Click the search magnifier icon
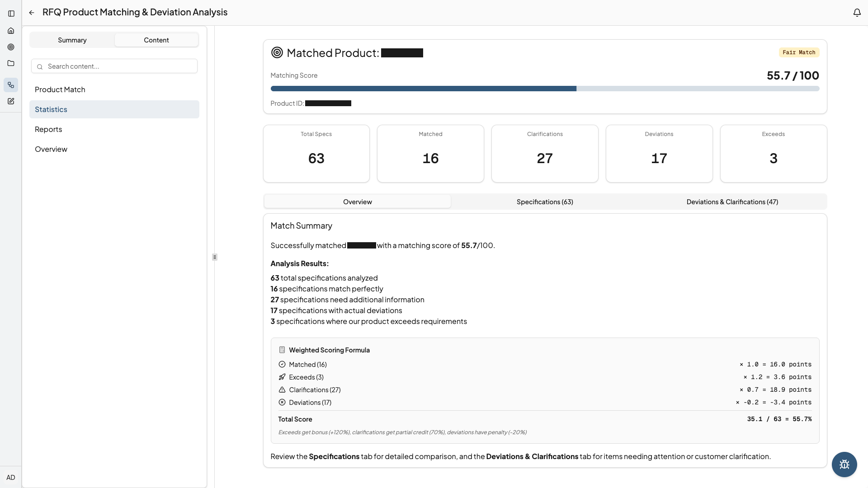Viewport: 868px width, 488px height. pos(40,66)
